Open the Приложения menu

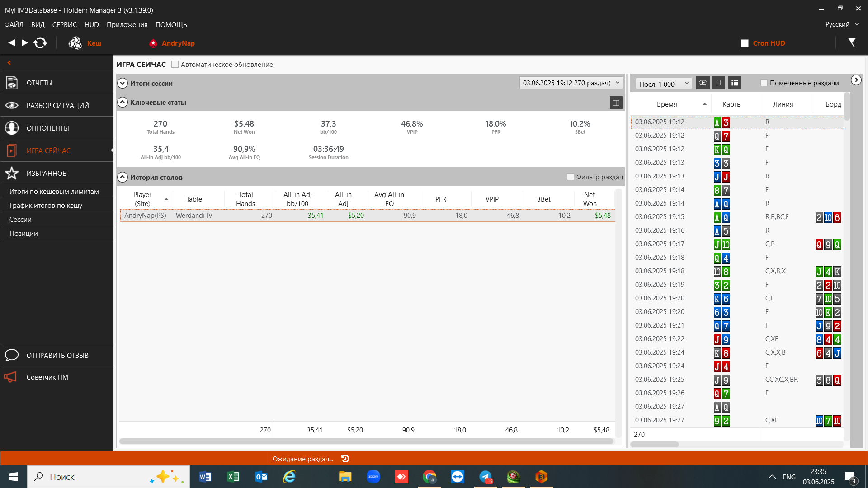pyautogui.click(x=127, y=24)
